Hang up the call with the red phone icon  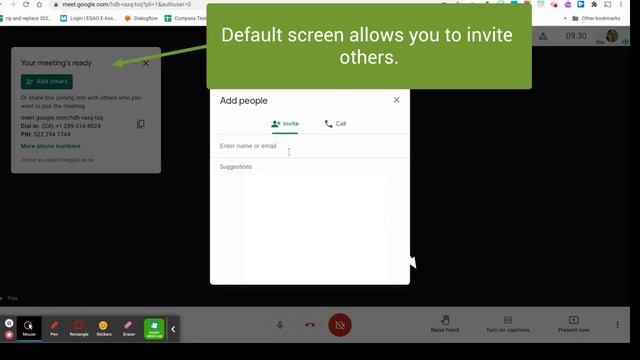310,325
